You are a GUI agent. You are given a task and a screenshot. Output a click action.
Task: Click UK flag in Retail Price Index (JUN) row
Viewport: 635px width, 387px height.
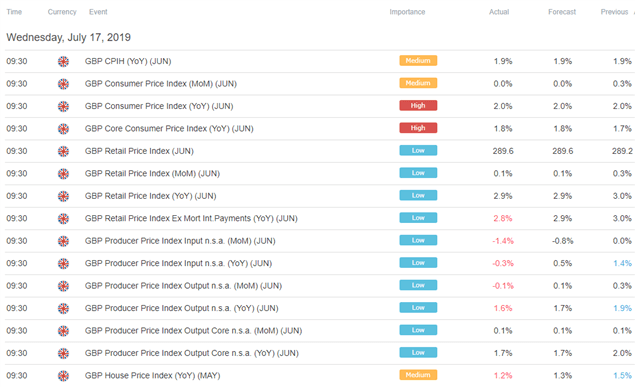63,151
